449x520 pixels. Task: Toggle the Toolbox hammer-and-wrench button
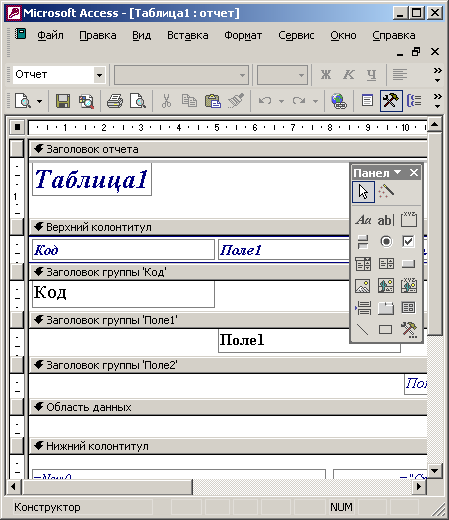[x=391, y=101]
